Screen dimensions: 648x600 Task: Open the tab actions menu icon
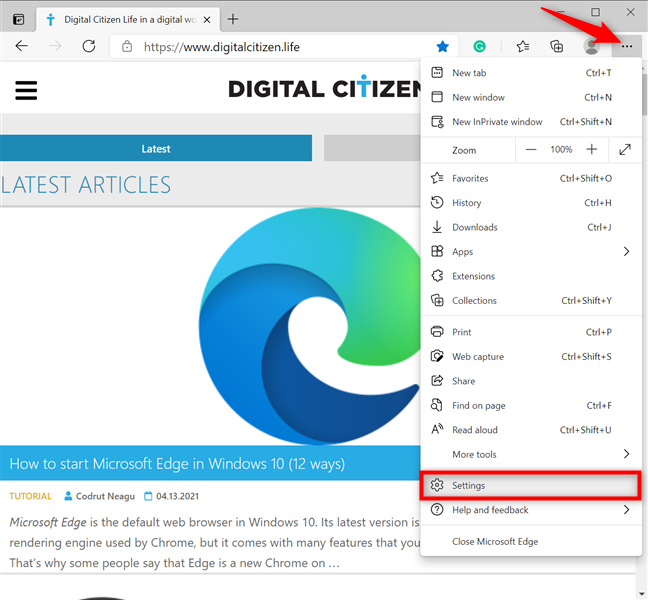pos(18,19)
